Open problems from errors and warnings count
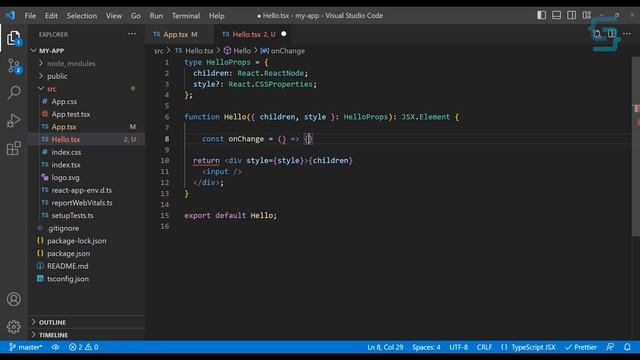The image size is (640, 360). (x=83, y=347)
